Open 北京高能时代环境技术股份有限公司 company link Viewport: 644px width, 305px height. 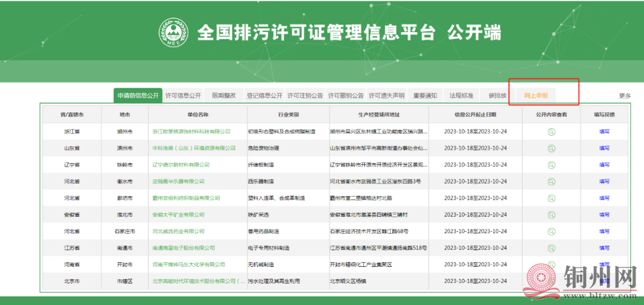[x=199, y=281]
